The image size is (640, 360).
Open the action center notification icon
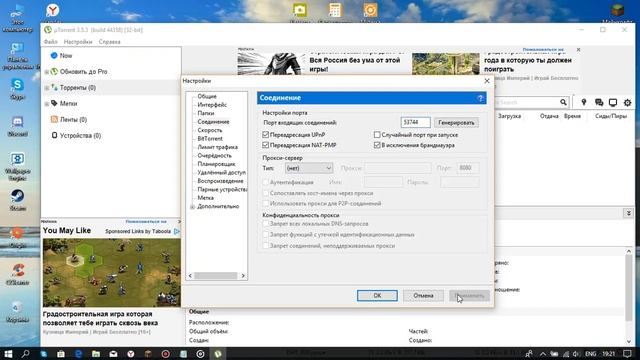(627, 353)
